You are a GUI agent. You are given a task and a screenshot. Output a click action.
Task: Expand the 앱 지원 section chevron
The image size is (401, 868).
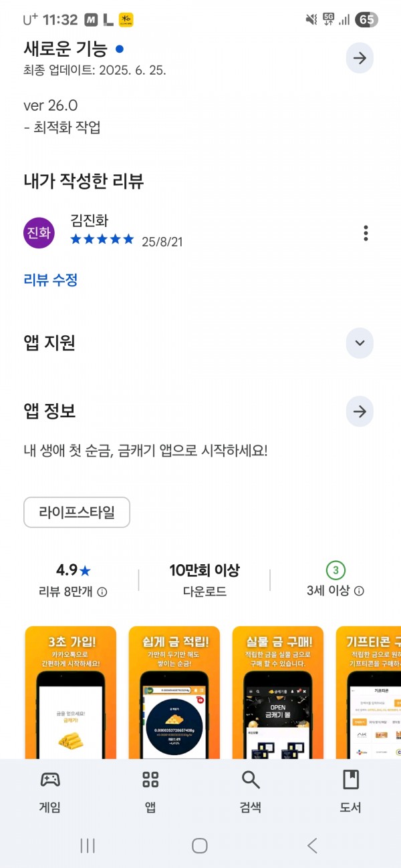coord(360,343)
